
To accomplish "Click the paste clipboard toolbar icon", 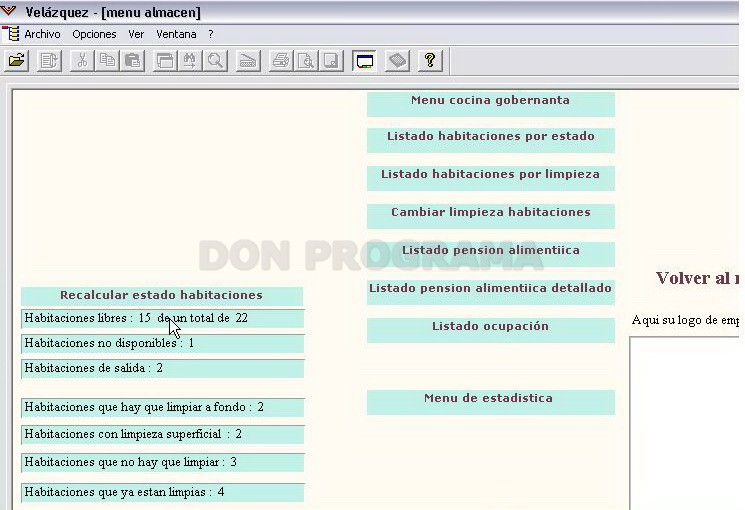I will [133, 61].
